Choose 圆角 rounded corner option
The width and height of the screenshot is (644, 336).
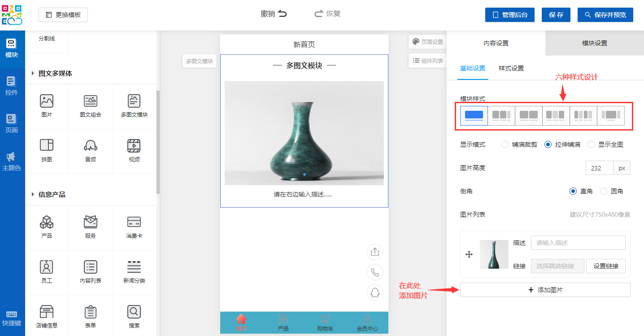pyautogui.click(x=604, y=191)
